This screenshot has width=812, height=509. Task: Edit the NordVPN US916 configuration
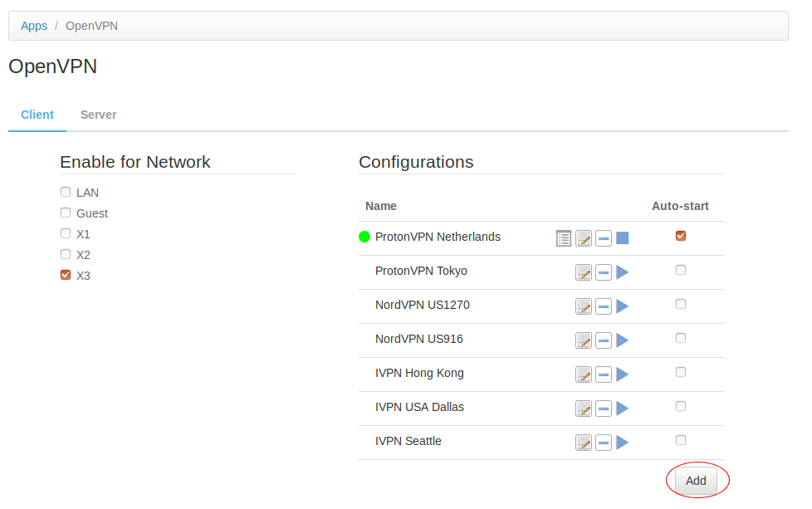[x=584, y=340]
